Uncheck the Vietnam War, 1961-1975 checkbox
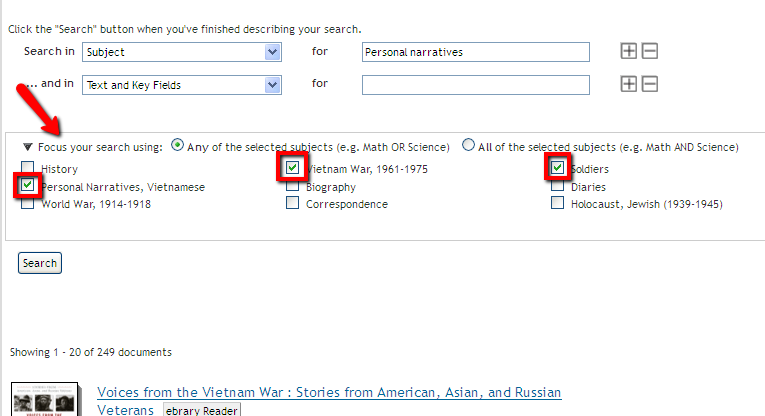This screenshot has height=416, width=765. [x=292, y=168]
